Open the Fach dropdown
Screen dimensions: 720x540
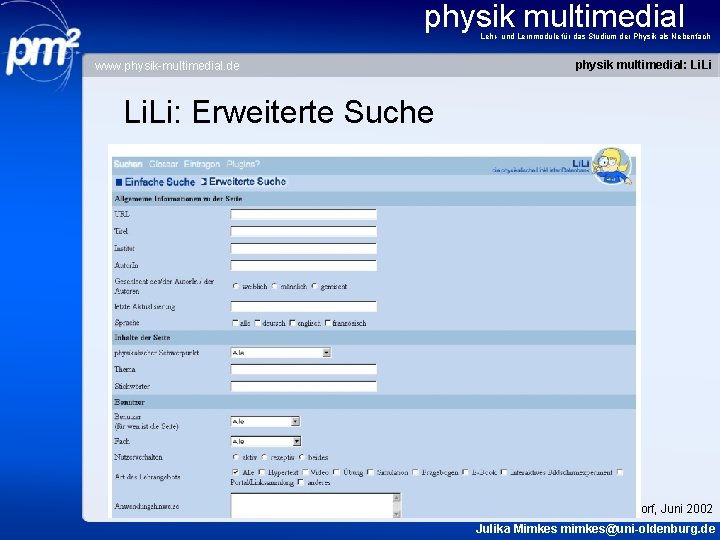click(265, 441)
